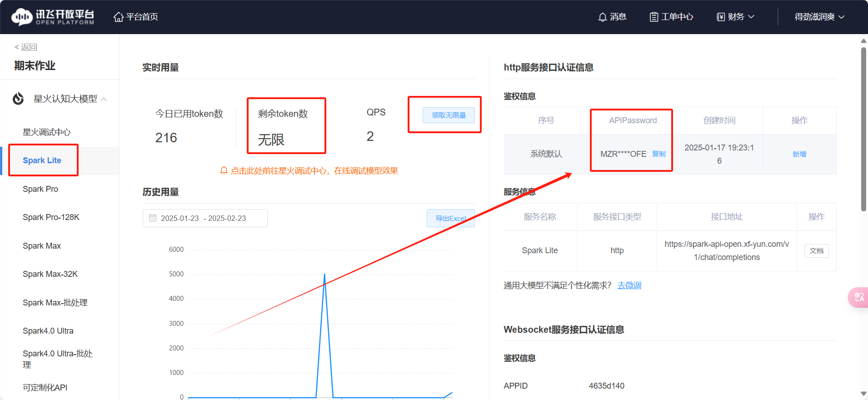The height and width of the screenshot is (400, 868).
Task: Click the 接口地址 column header
Action: point(727,217)
